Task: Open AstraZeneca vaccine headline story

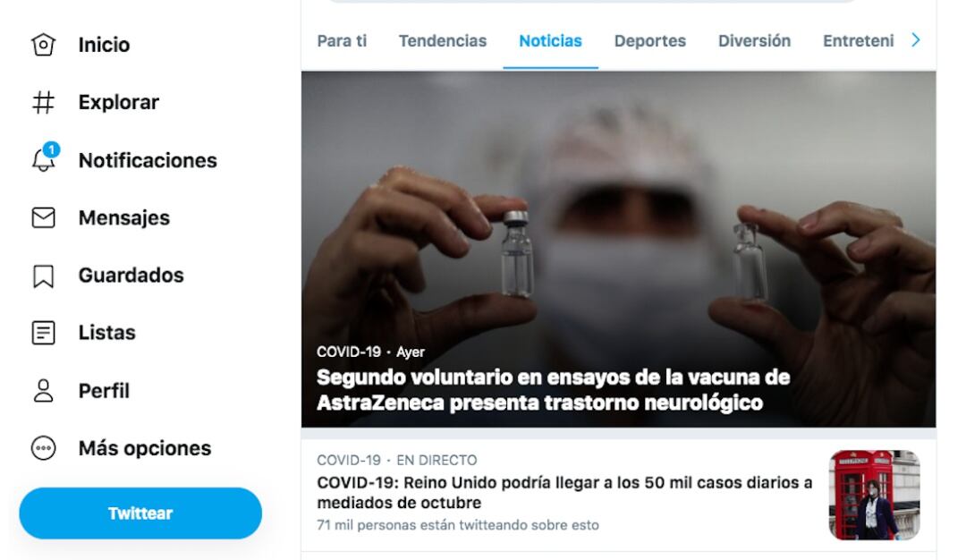Action: click(x=553, y=389)
